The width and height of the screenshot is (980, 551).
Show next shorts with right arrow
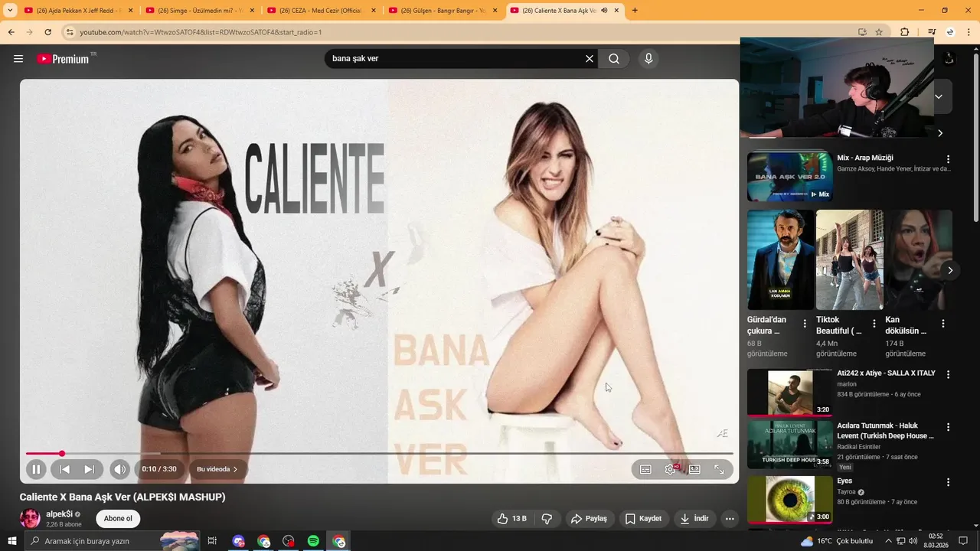point(949,270)
